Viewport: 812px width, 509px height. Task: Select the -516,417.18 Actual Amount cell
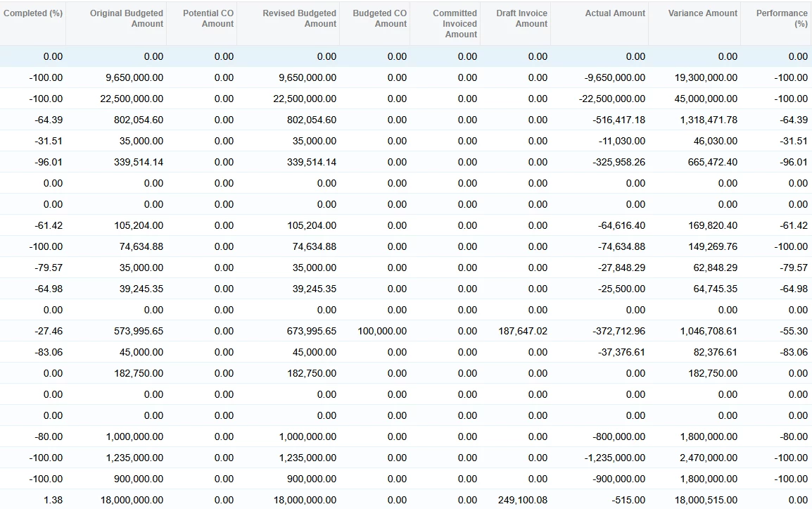[x=618, y=120]
